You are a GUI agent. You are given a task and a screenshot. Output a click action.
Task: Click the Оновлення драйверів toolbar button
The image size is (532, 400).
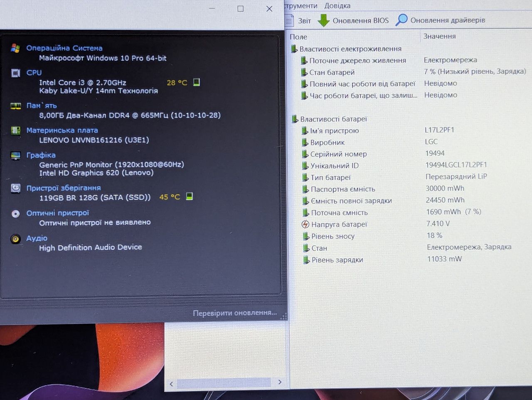441,20
